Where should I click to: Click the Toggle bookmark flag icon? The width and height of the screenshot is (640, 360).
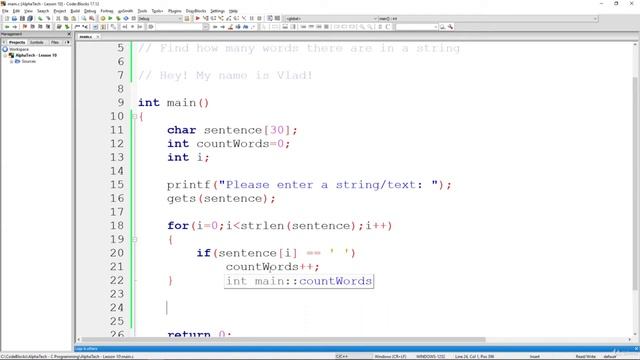24,27
